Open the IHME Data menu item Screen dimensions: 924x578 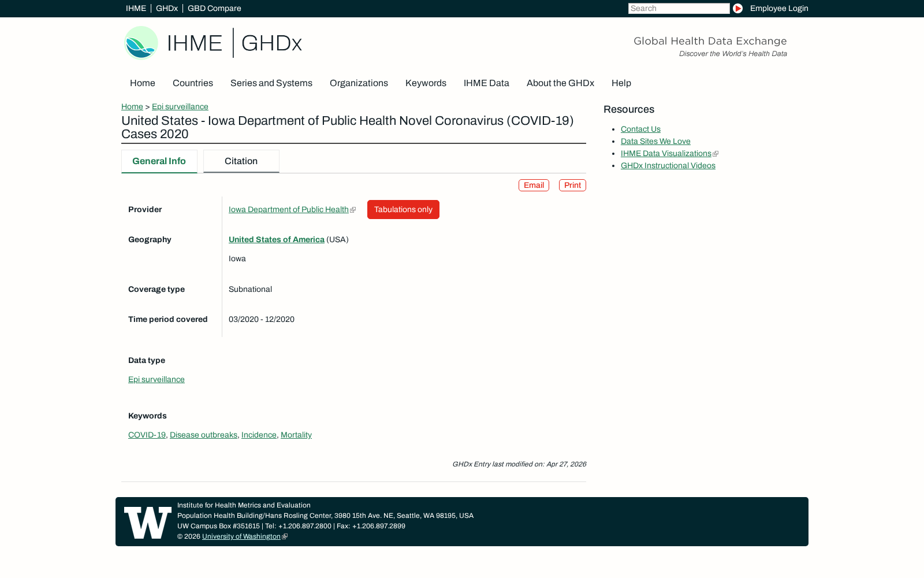coord(486,83)
